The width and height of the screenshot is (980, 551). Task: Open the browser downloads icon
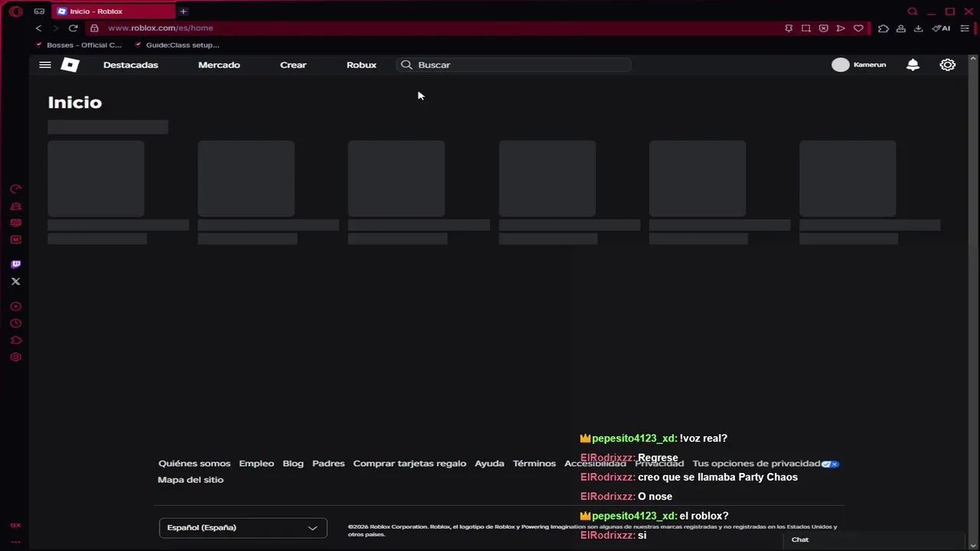918,28
